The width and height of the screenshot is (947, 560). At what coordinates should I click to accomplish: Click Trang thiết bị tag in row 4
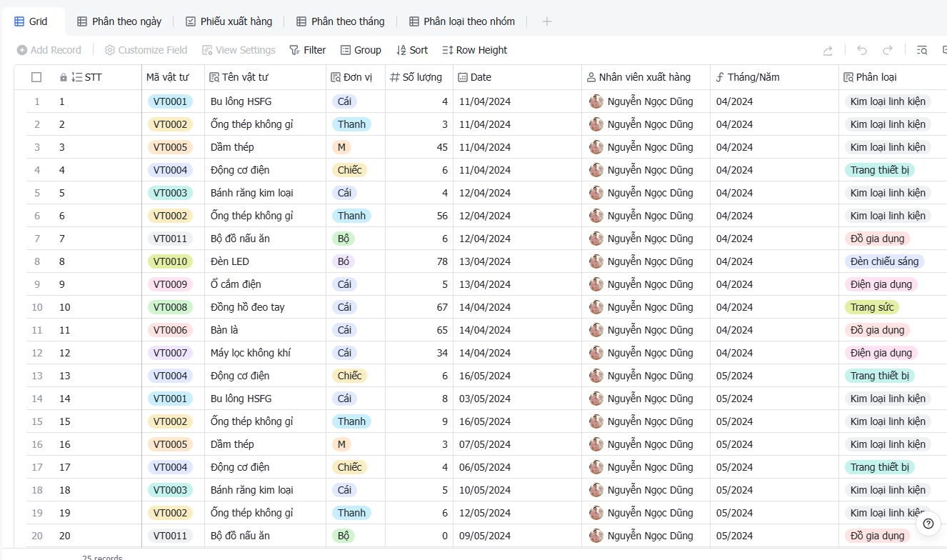click(880, 170)
